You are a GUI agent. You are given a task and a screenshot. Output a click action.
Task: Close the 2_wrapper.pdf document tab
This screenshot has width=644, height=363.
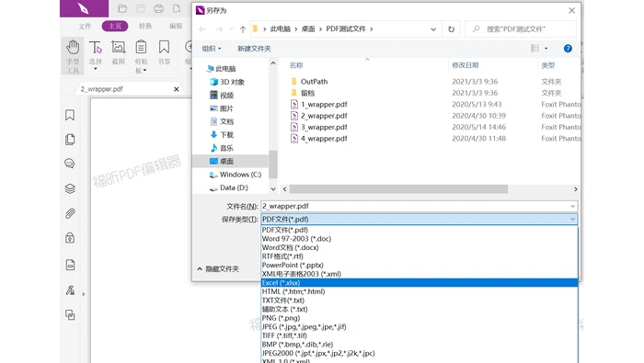pos(177,89)
